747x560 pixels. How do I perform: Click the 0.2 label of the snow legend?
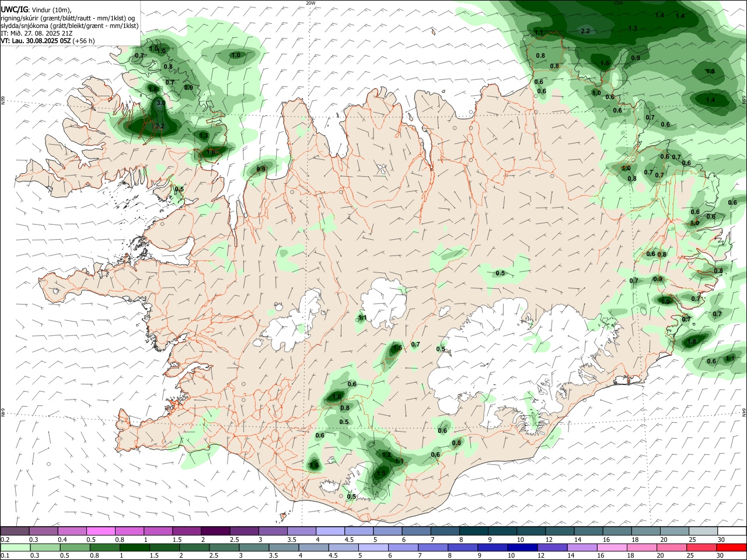[x=5, y=540]
